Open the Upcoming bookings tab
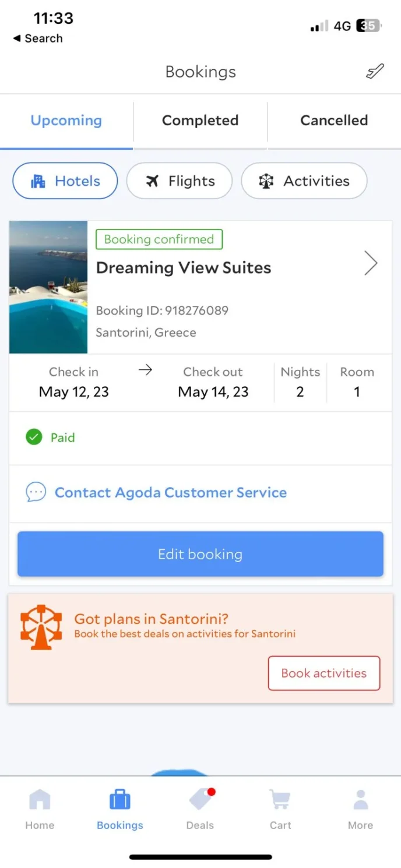Screen dimensions: 401x868 [65, 121]
